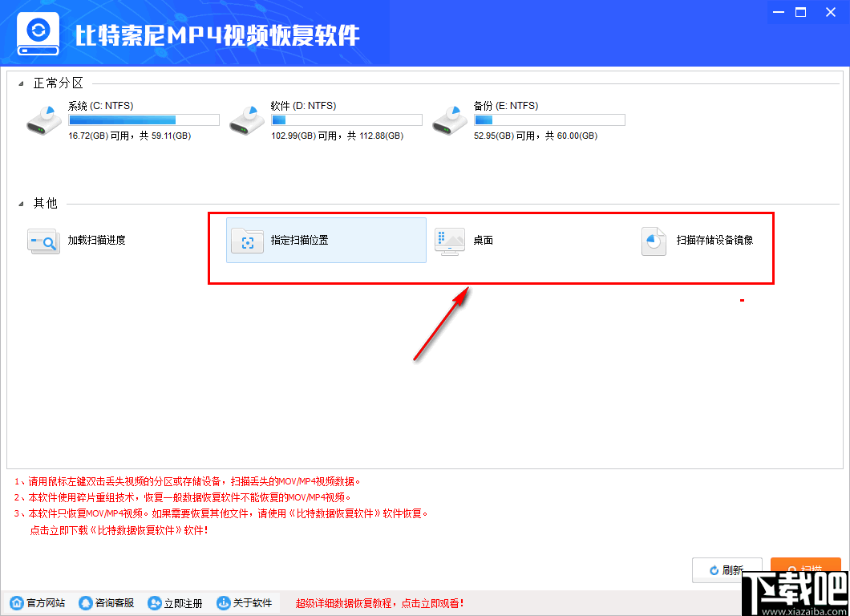Viewport: 850px width, 616px height.
Task: Select 备份 (E: NTFS) label text
Action: pyautogui.click(x=506, y=106)
